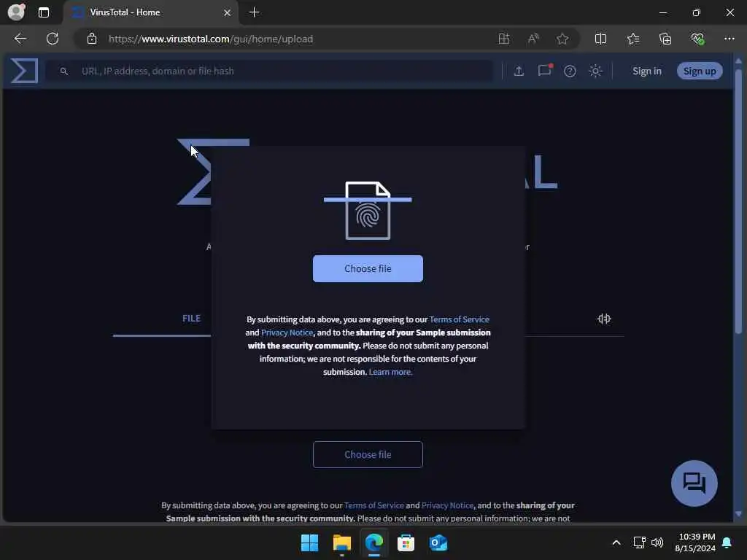Click the Microsoft Edge taskbar icon

pos(374,542)
